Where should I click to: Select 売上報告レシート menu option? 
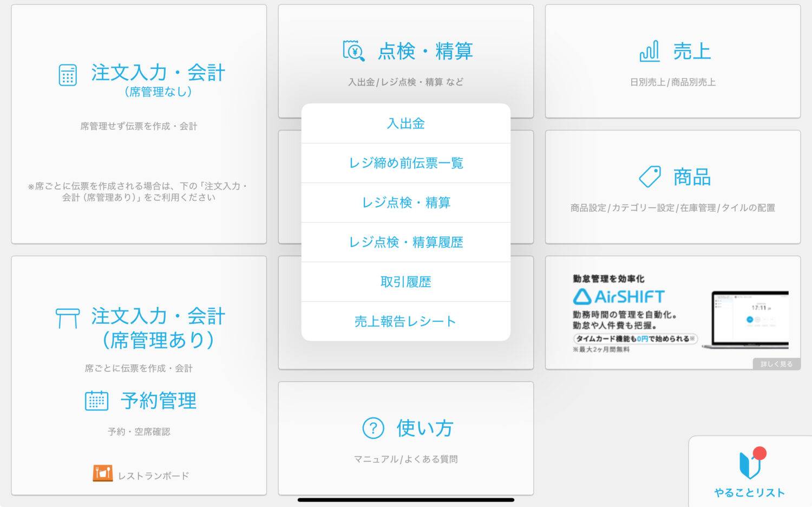[x=405, y=321]
